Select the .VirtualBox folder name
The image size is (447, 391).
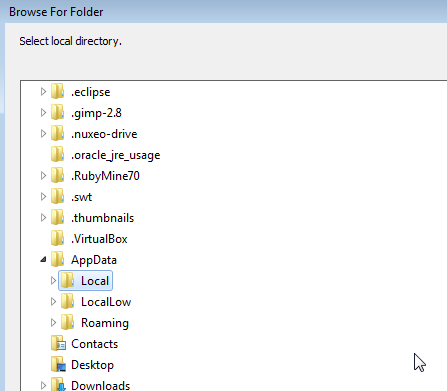99,239
